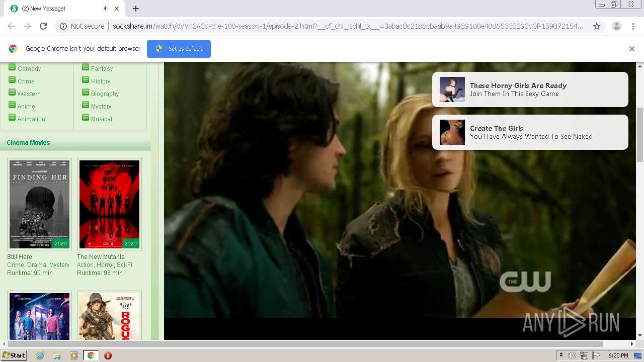Mute the tab audio speaker icon
Image resolution: width=644 pixels, height=362 pixels.
(106, 9)
